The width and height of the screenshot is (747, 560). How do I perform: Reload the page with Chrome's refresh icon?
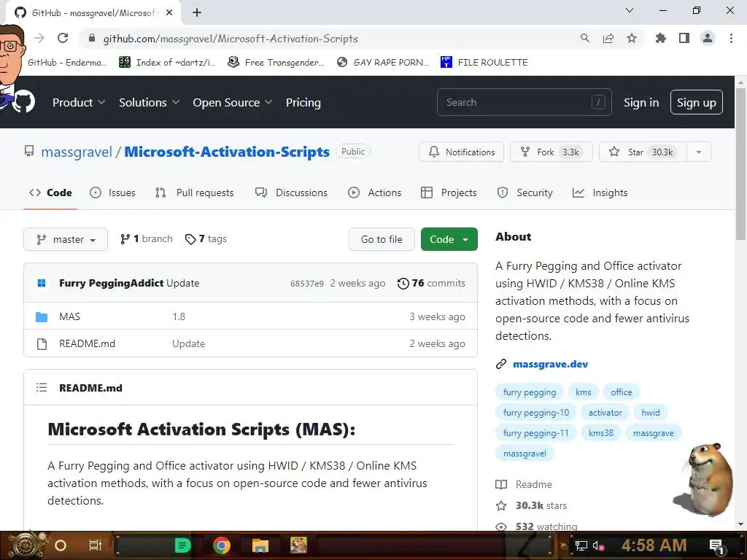63,38
